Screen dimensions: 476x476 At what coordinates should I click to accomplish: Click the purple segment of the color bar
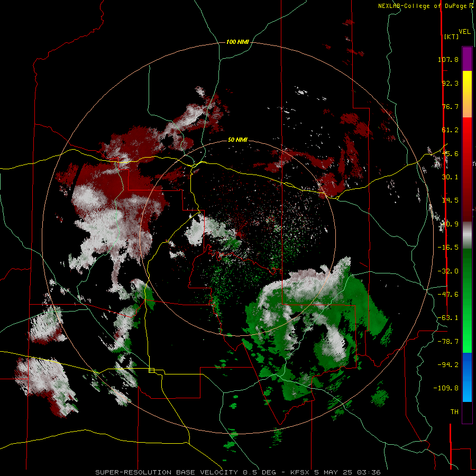click(x=467, y=59)
